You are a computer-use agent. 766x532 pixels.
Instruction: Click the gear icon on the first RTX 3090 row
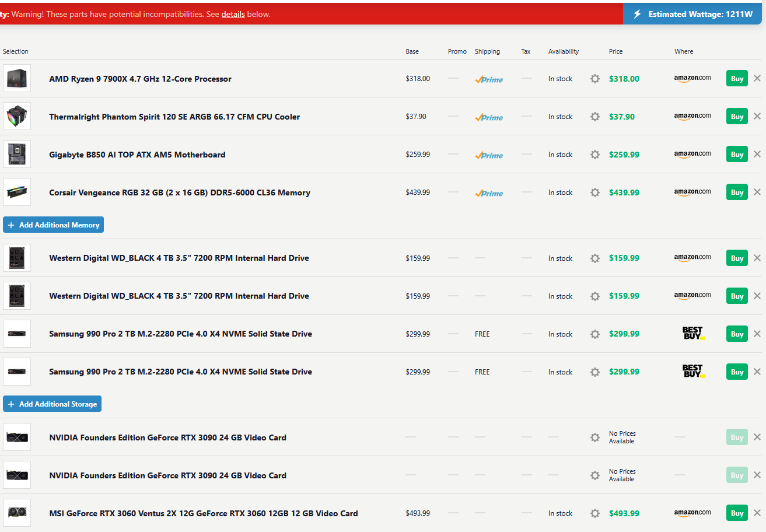pyautogui.click(x=595, y=437)
